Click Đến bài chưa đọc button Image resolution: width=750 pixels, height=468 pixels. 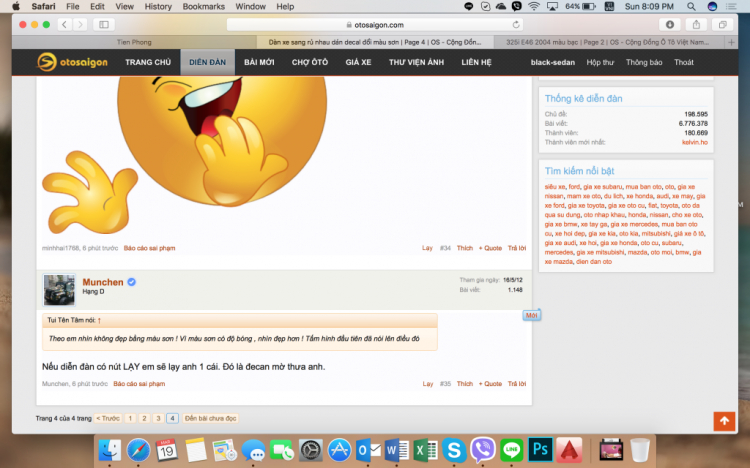coord(210,418)
